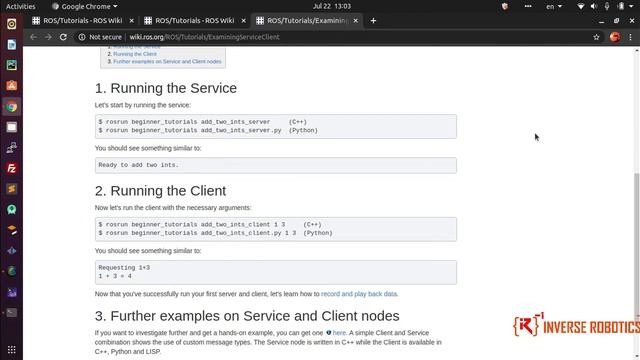This screenshot has width=640, height=360.
Task: Minimize the Chrome window
Action: pos(601,21)
